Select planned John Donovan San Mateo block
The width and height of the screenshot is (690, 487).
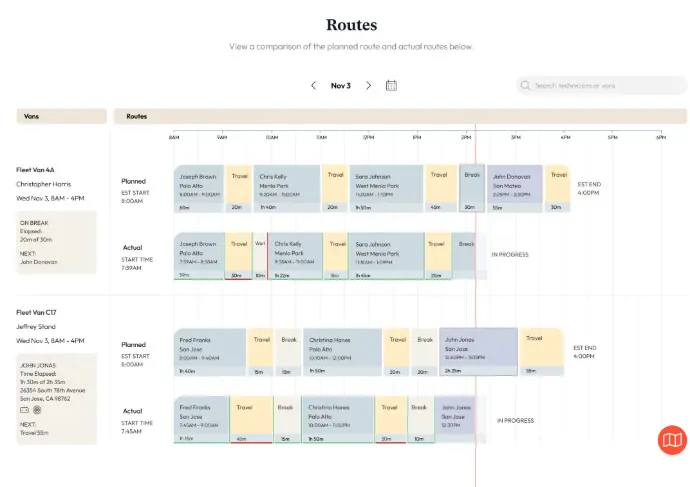[515, 188]
